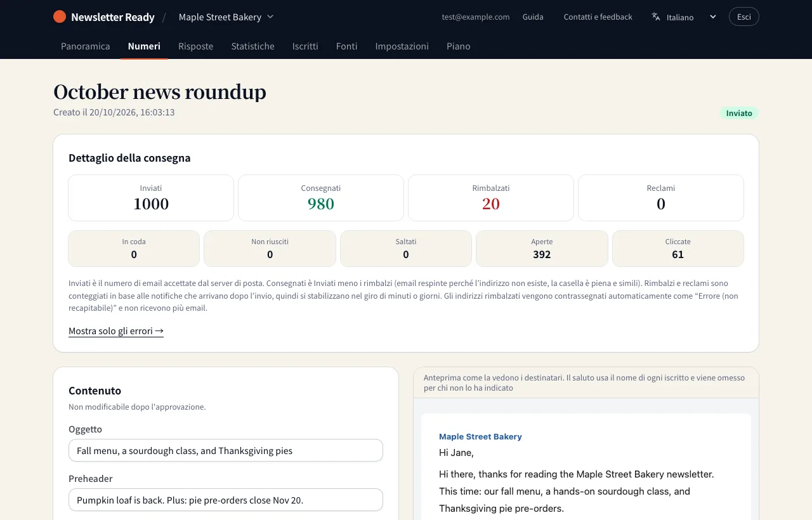Click the Esci logout button

[743, 17]
